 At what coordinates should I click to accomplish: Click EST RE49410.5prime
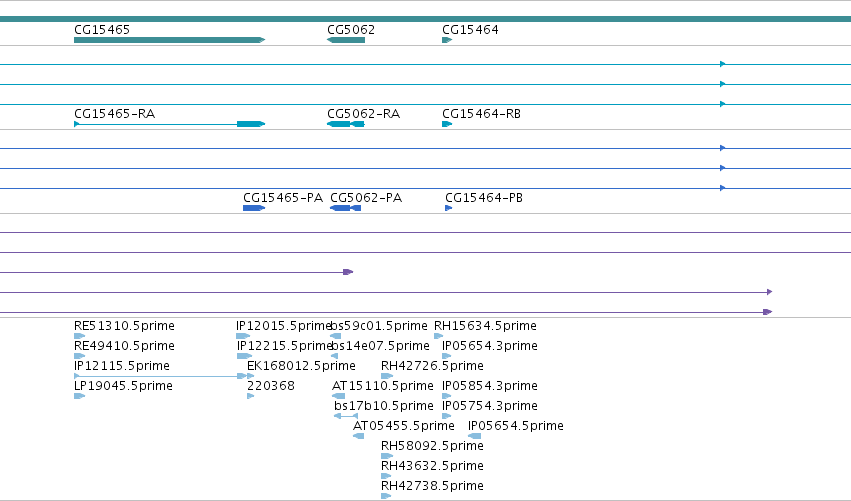(x=124, y=346)
